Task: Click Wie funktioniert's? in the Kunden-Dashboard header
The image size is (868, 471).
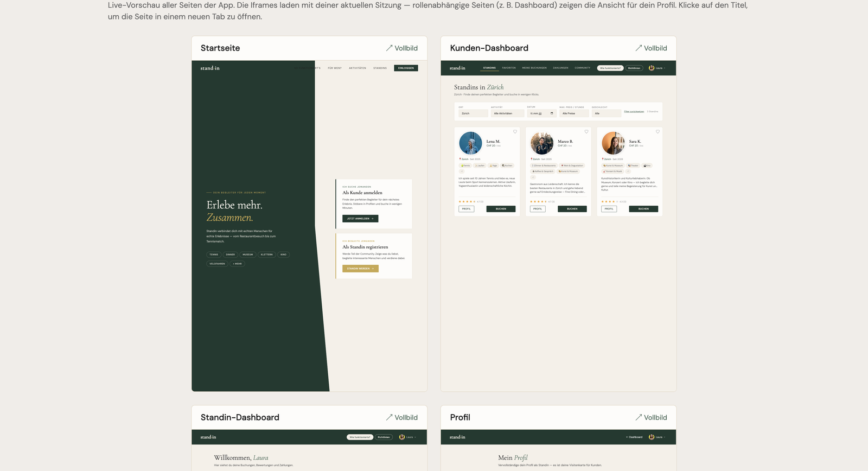Action: pyautogui.click(x=610, y=68)
